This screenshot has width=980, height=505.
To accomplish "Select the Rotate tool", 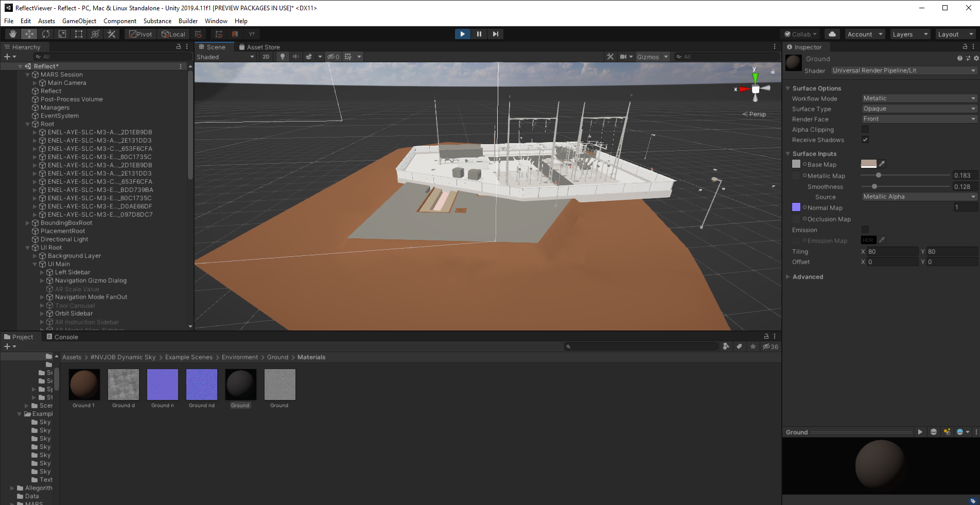I will (x=46, y=34).
